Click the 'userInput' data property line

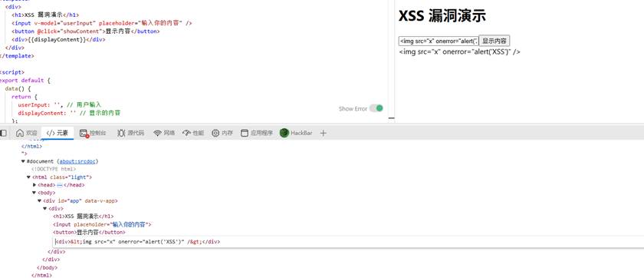(x=60, y=105)
